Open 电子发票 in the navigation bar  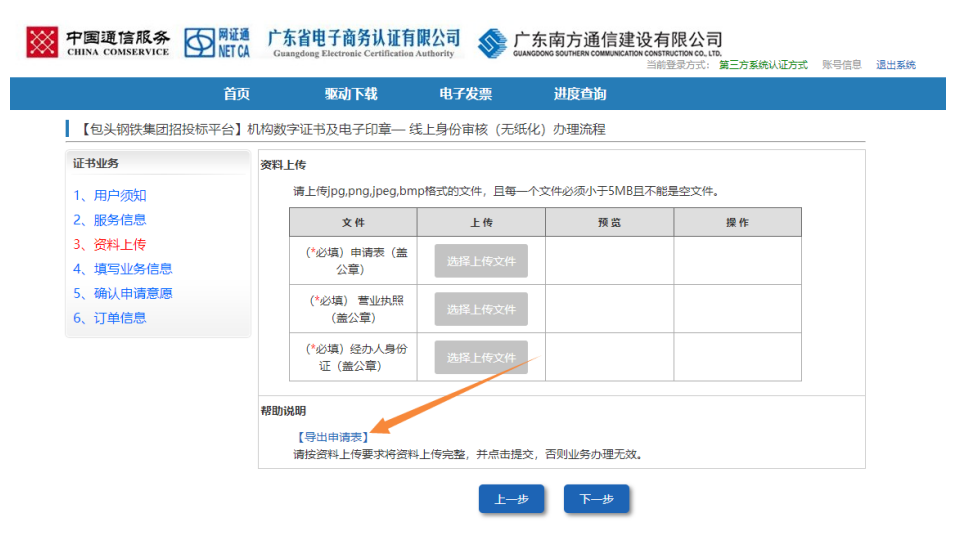click(466, 94)
